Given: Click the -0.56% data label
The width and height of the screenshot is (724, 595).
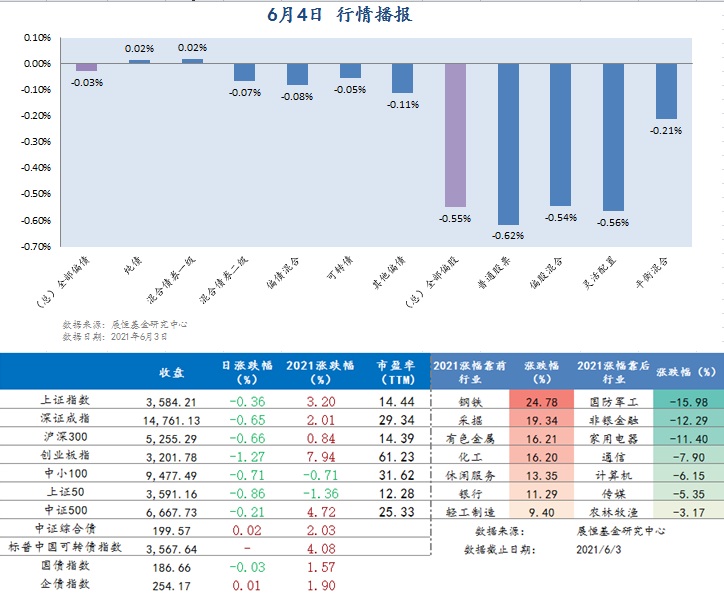Looking at the screenshot, I should pos(613,222).
